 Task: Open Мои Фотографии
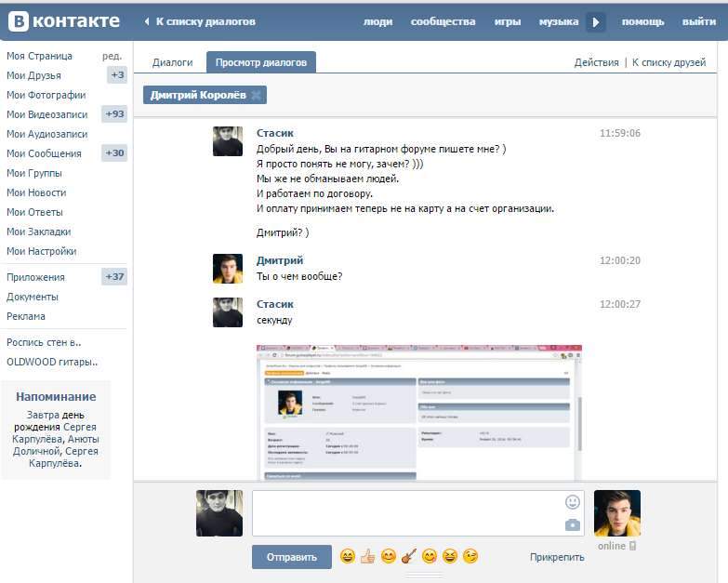(x=46, y=95)
